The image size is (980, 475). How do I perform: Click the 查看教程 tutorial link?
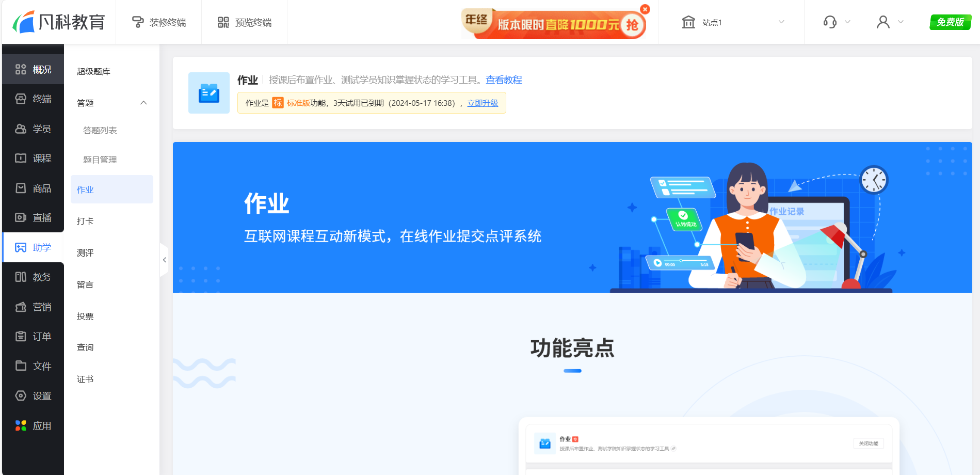coord(504,80)
